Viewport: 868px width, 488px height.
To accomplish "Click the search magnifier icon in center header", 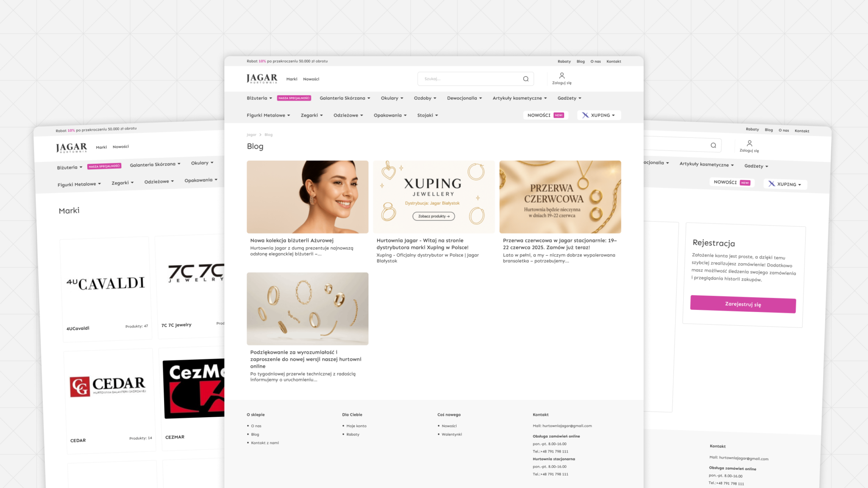I will click(x=526, y=79).
